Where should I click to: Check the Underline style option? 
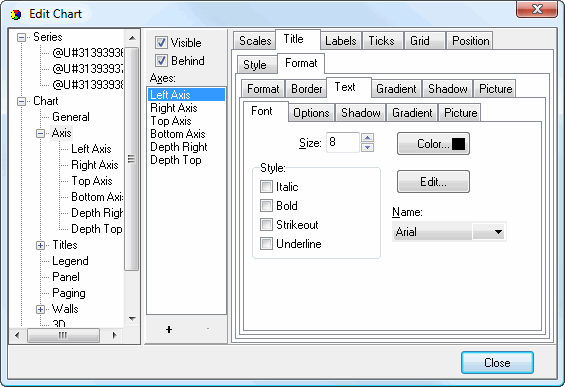point(266,244)
